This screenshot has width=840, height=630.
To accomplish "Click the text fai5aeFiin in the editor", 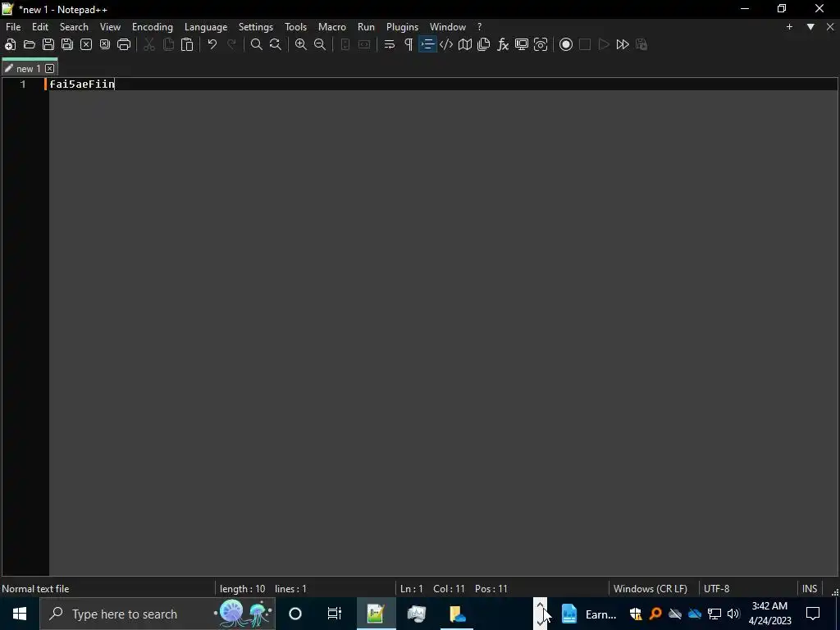I will (82, 84).
